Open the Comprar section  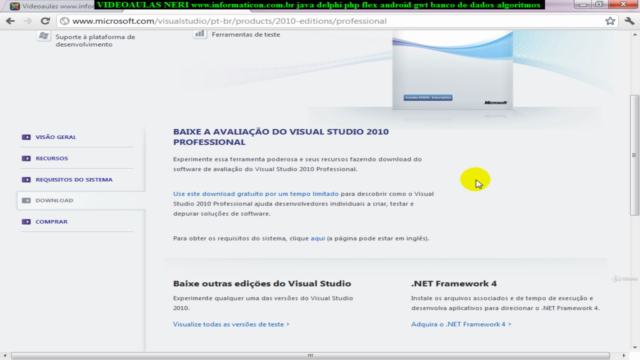click(51, 222)
